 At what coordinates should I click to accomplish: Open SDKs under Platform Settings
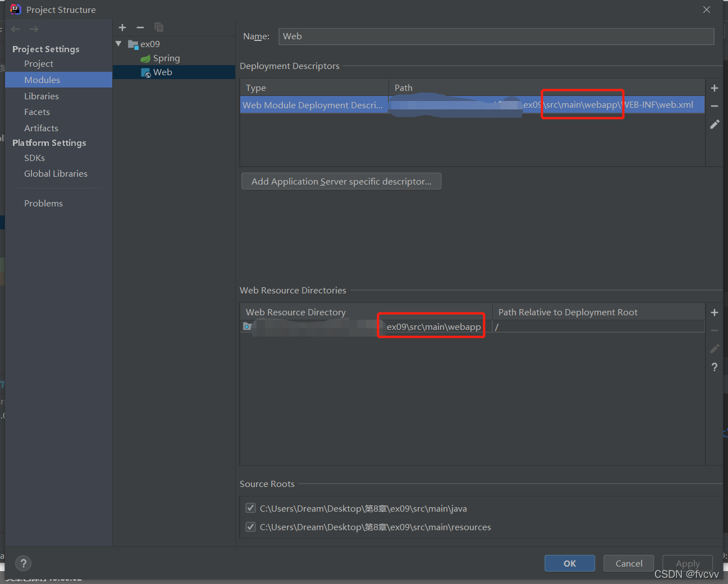34,158
